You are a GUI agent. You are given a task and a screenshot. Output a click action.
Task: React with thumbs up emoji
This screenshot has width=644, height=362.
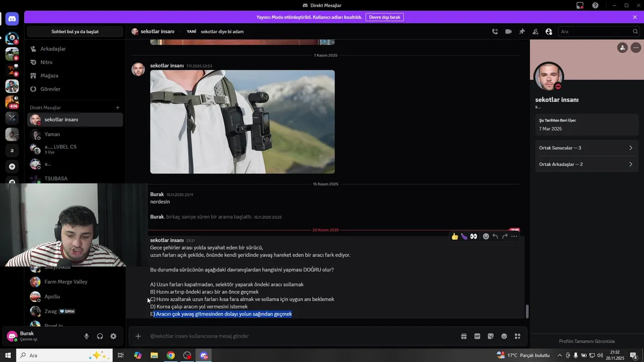(x=455, y=236)
